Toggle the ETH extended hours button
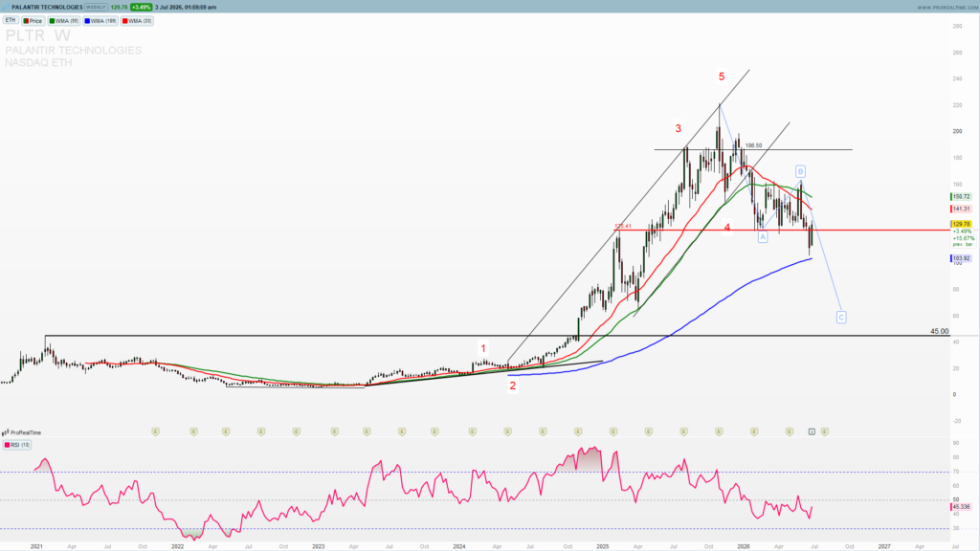This screenshot has width=980, height=551. click(x=11, y=21)
